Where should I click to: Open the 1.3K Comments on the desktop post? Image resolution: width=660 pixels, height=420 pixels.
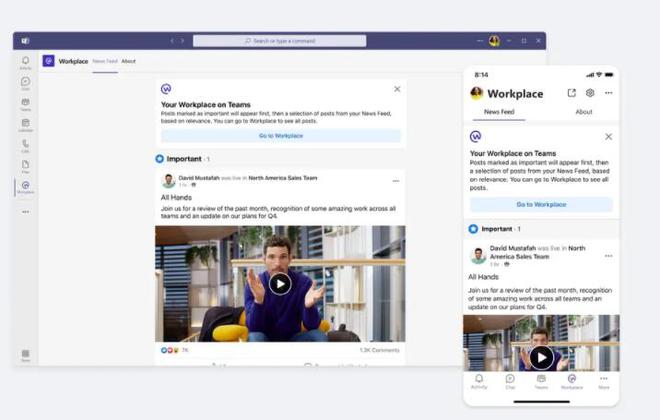pyautogui.click(x=379, y=350)
